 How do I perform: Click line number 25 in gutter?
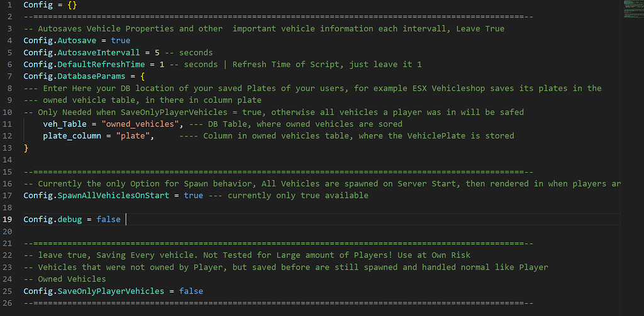pos(8,291)
